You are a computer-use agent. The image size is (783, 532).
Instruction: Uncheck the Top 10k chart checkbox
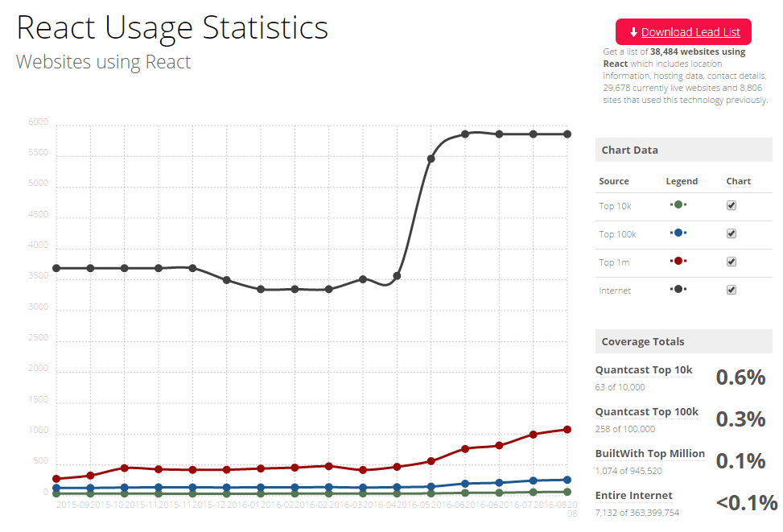[x=731, y=205]
